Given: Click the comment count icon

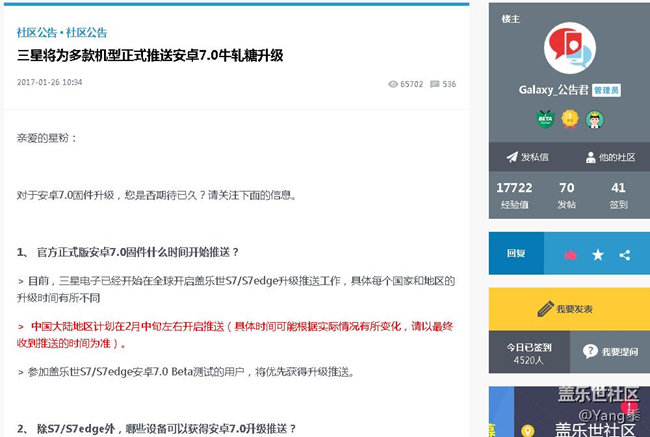Looking at the screenshot, I should tap(435, 84).
